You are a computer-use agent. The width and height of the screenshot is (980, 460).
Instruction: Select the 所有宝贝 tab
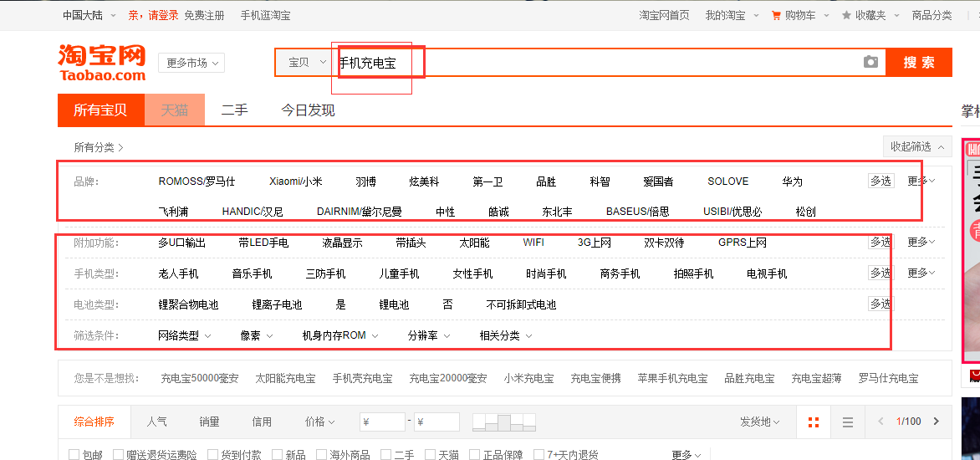(100, 110)
